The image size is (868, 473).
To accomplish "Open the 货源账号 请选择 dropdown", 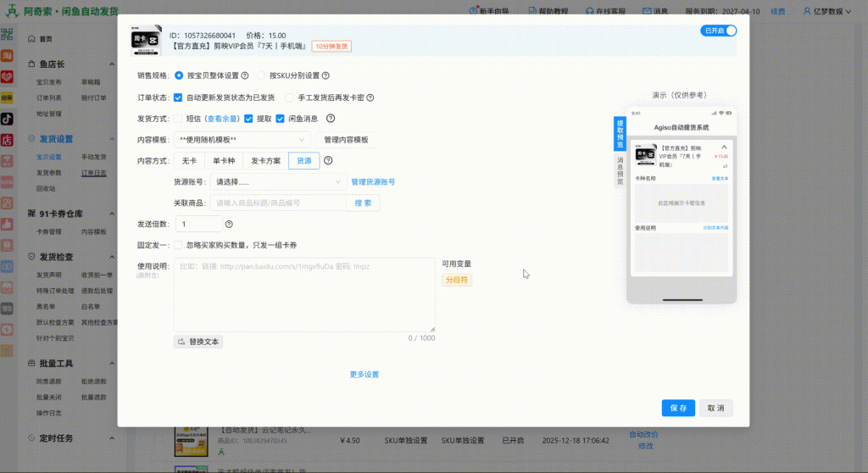I will [278, 181].
